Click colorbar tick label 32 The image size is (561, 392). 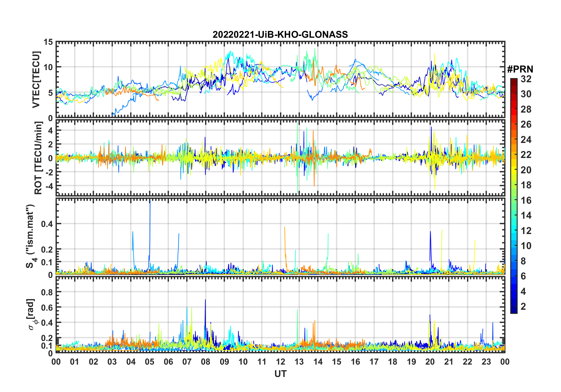526,79
